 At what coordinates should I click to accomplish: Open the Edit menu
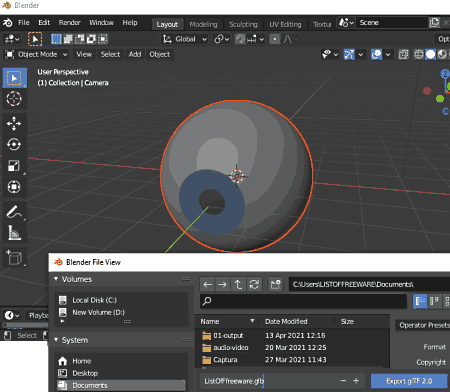point(44,23)
